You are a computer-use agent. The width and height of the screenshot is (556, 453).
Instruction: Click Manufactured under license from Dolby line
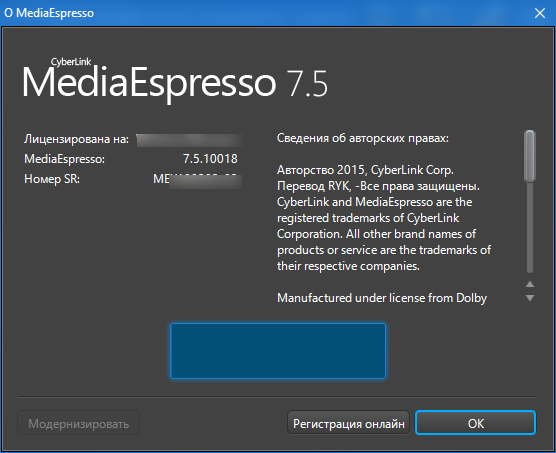[x=382, y=298]
